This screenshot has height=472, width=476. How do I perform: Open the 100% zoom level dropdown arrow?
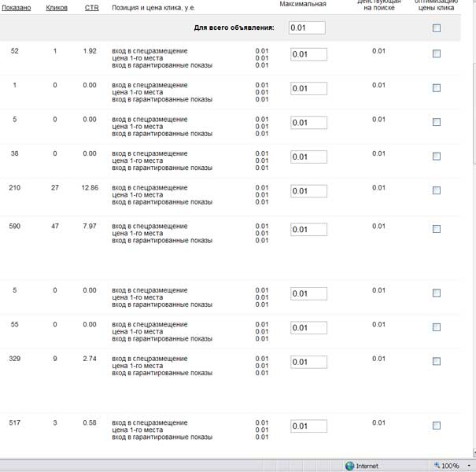click(x=467, y=466)
